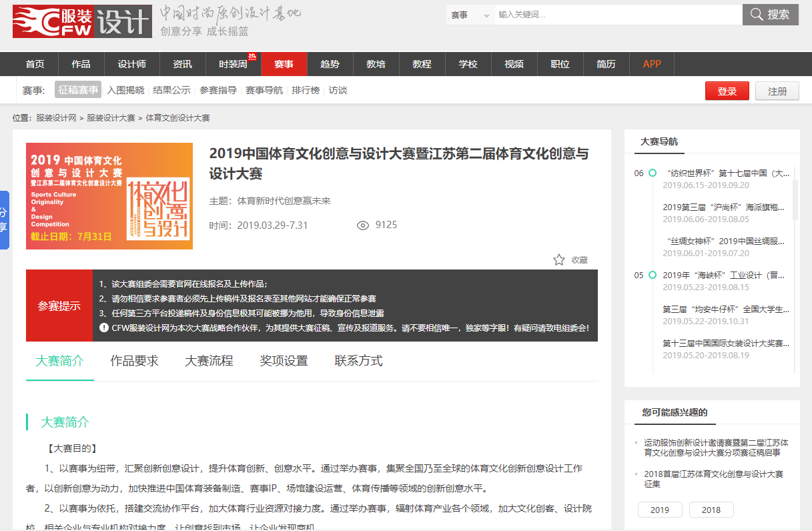
Task: Open 时装周 in the main navigation
Action: point(233,64)
